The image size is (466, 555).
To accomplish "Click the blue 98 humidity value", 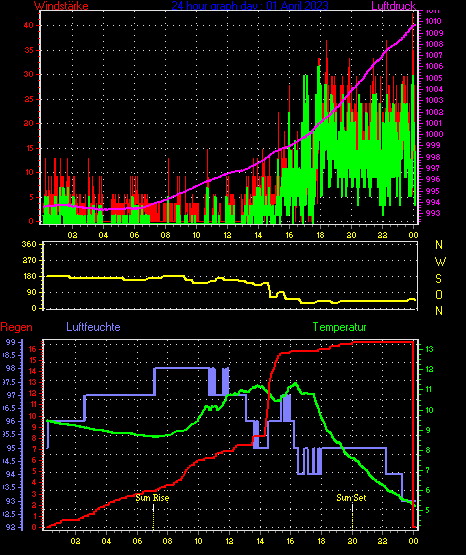I will click(x=11, y=368).
